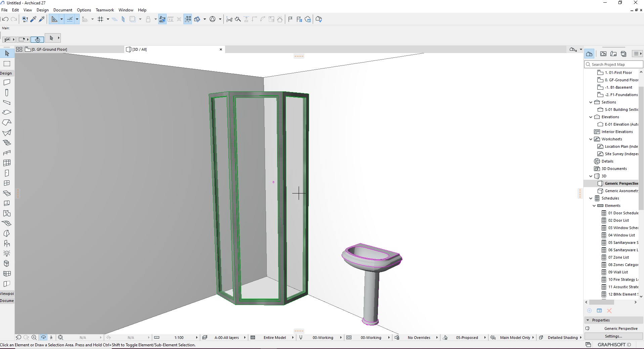The width and height of the screenshot is (644, 349).
Task: Open the A-00-All layers dropdown
Action: 227,338
